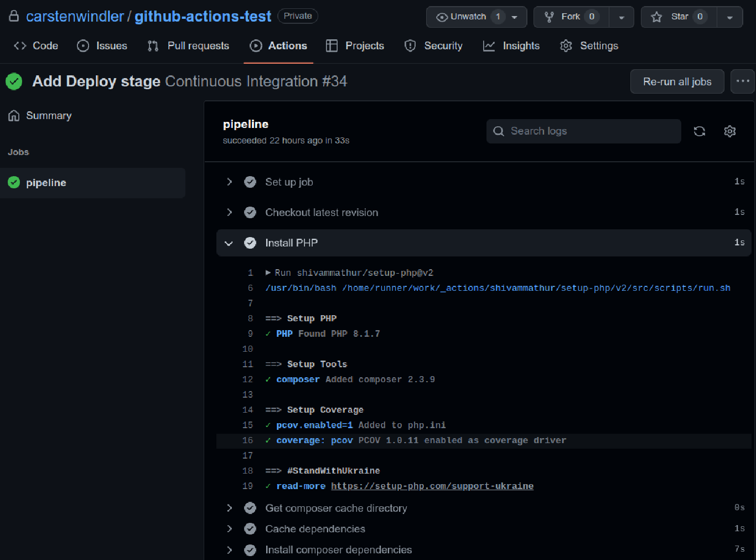Click log line number 9
The width and height of the screenshot is (756, 560).
pyautogui.click(x=250, y=334)
